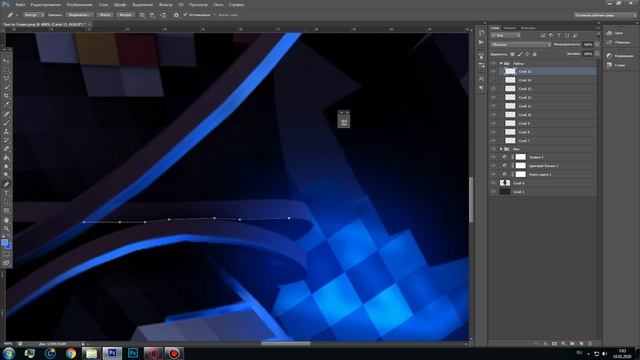
Task: Delete layer using the trash icon
Action: tap(590, 344)
